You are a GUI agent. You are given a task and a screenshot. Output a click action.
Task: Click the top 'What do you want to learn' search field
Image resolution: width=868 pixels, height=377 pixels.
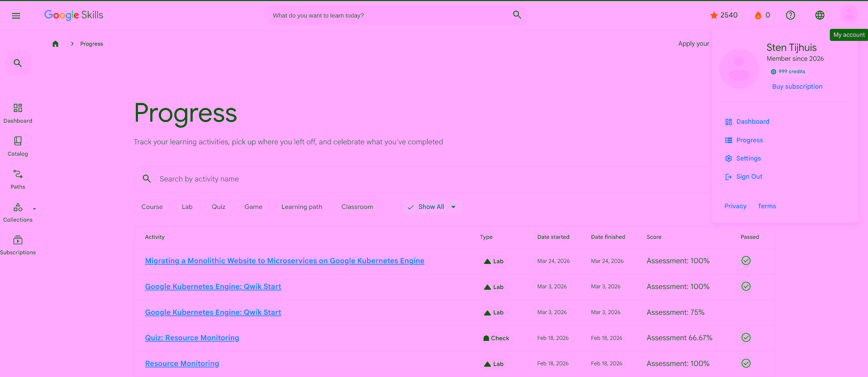pos(396,15)
